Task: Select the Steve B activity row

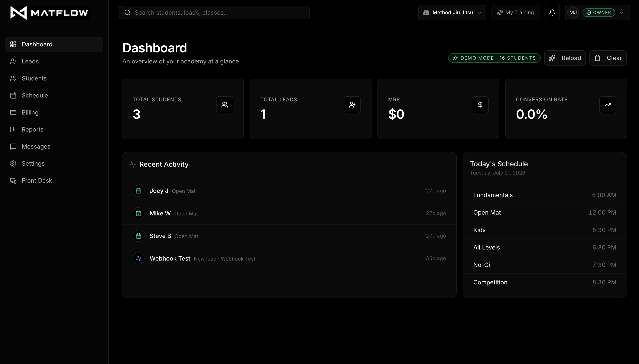Action: pos(289,236)
